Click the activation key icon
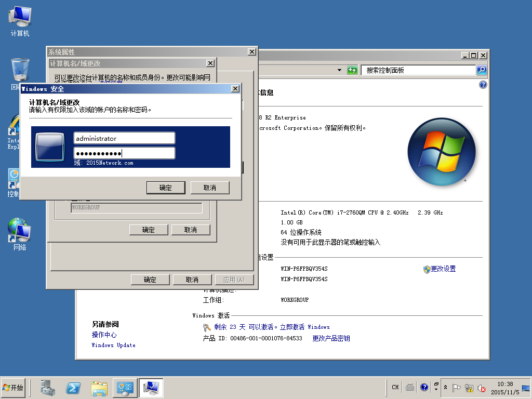Screen dimensions: 532x399 pos(207,327)
